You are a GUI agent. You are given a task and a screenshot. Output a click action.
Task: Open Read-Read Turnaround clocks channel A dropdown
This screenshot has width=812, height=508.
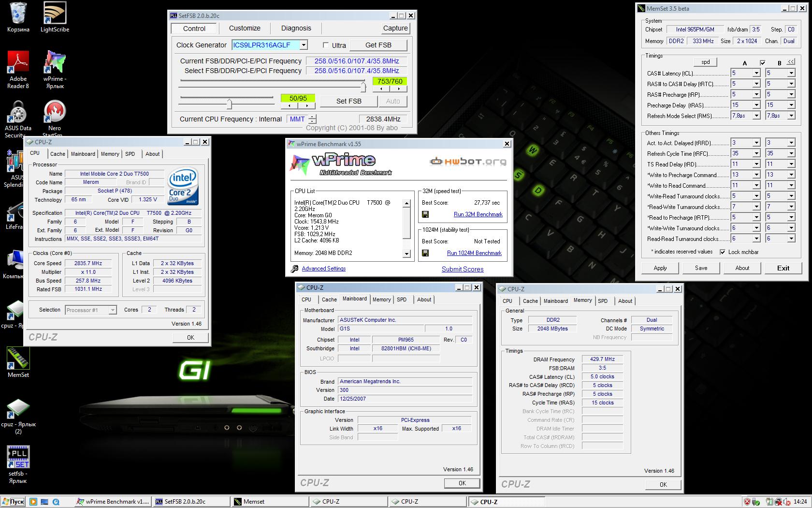click(x=756, y=239)
